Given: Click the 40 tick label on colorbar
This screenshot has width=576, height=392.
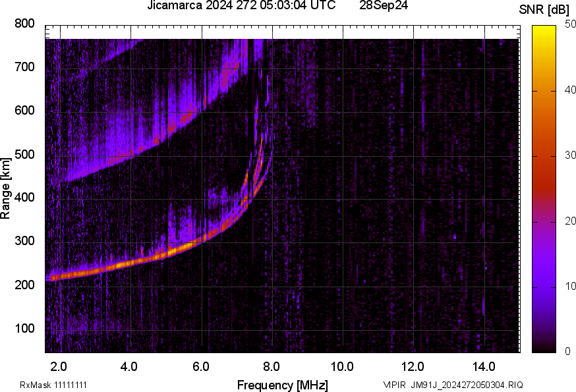Looking at the screenshot, I should coord(570,90).
